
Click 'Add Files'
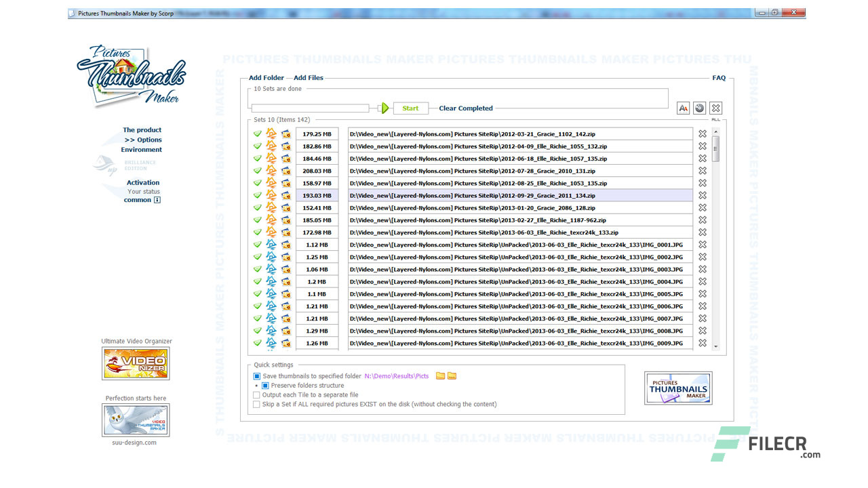[x=309, y=78]
